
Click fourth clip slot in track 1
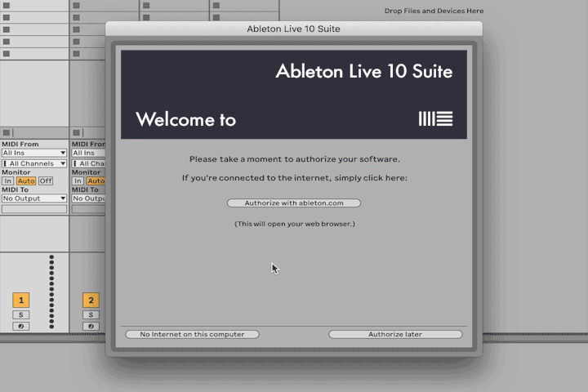[x=34, y=42]
